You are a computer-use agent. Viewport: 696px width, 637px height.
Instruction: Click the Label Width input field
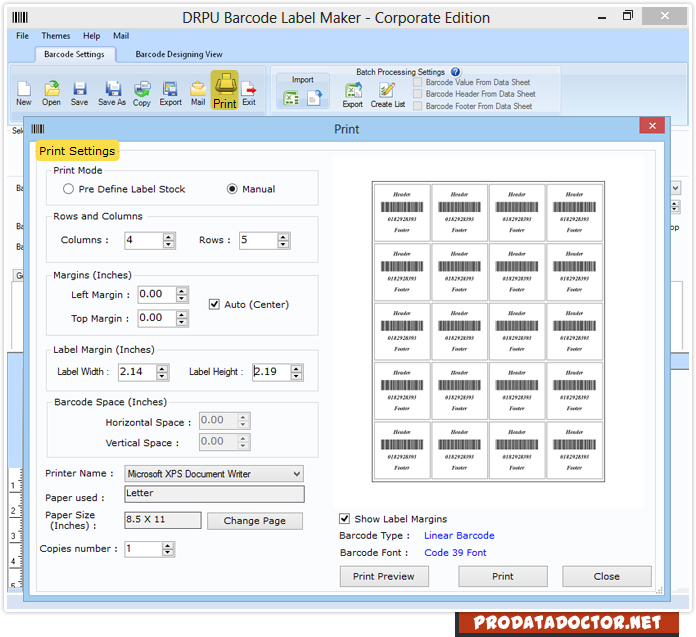(x=138, y=372)
